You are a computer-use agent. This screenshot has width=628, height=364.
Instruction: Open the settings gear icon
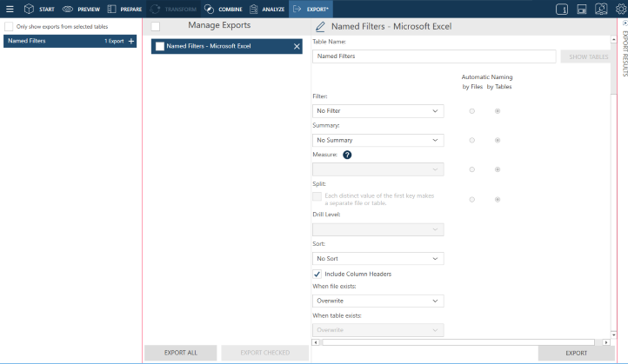tap(620, 9)
